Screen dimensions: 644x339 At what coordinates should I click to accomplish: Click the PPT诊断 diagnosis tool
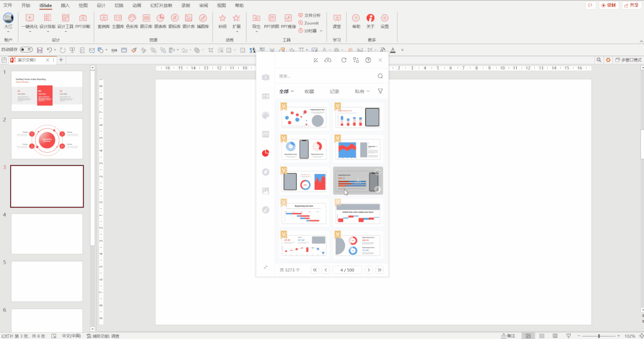pyautogui.click(x=83, y=21)
